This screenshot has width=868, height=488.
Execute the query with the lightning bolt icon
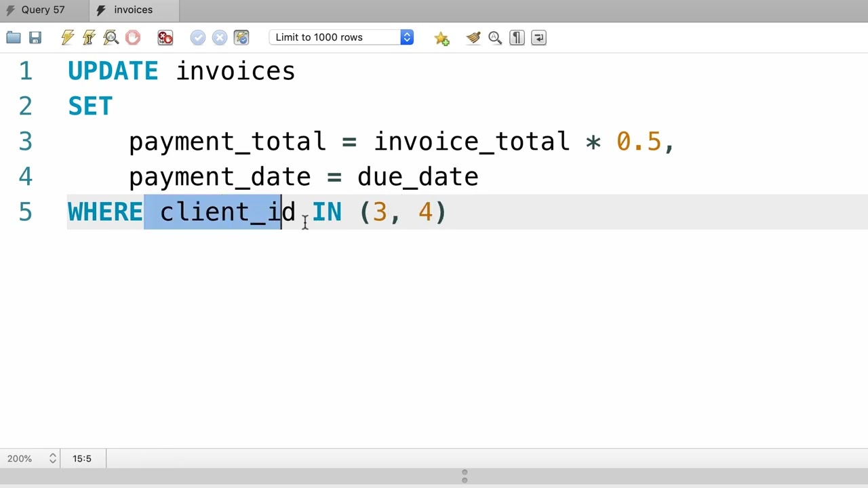click(x=67, y=38)
